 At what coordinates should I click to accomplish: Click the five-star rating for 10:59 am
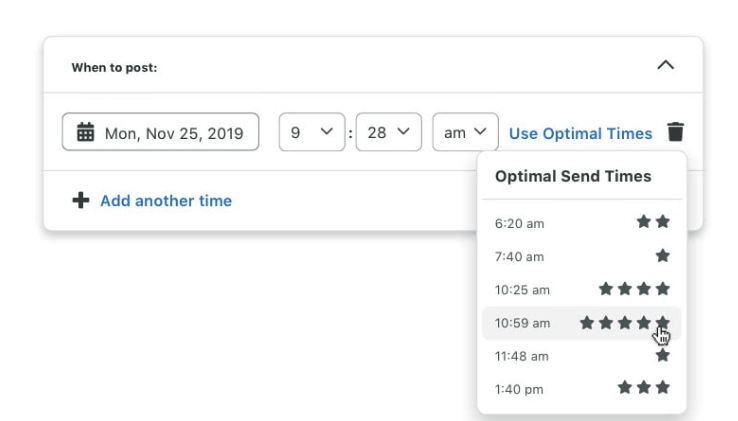click(624, 322)
